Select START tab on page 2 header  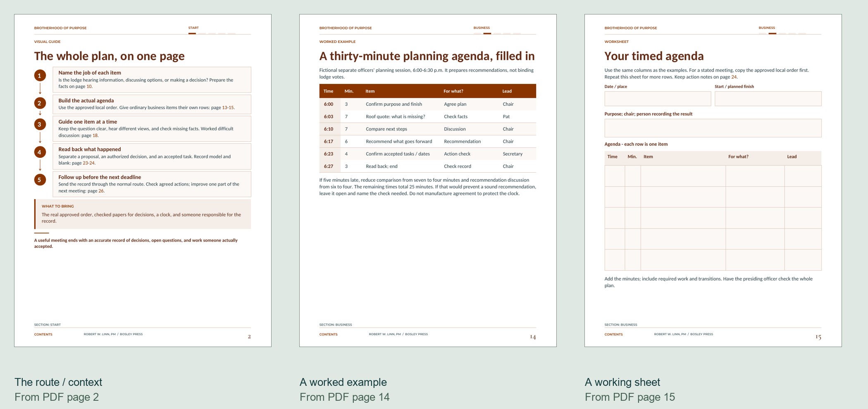(x=193, y=28)
